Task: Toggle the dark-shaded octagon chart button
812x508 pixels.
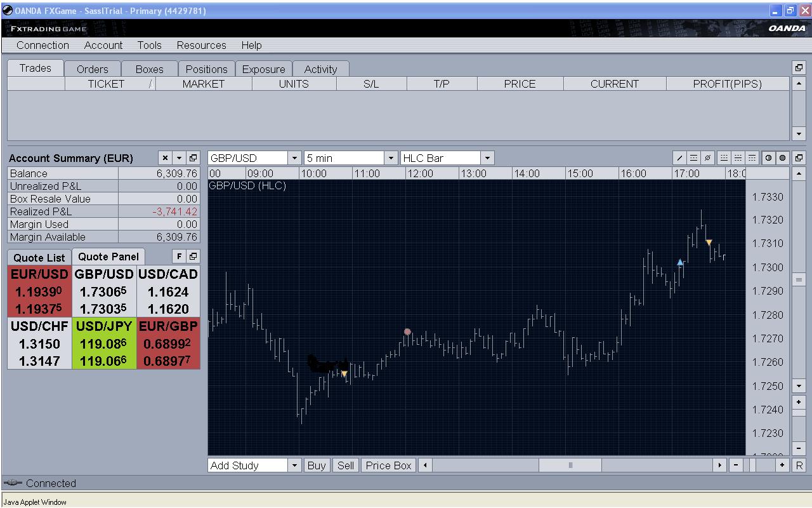Action: 783,158
